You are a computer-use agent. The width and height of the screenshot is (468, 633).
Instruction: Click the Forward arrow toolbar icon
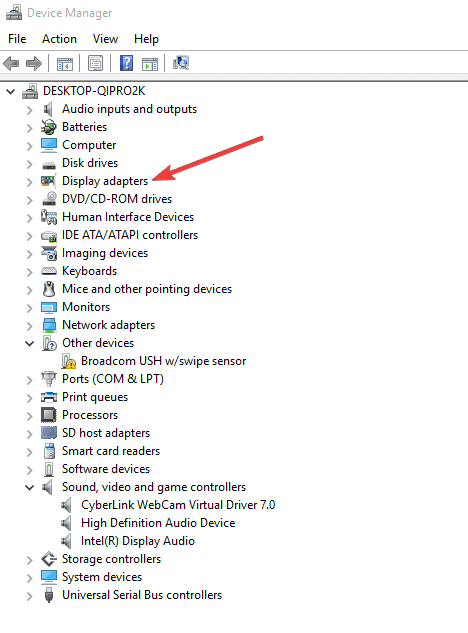click(34, 63)
